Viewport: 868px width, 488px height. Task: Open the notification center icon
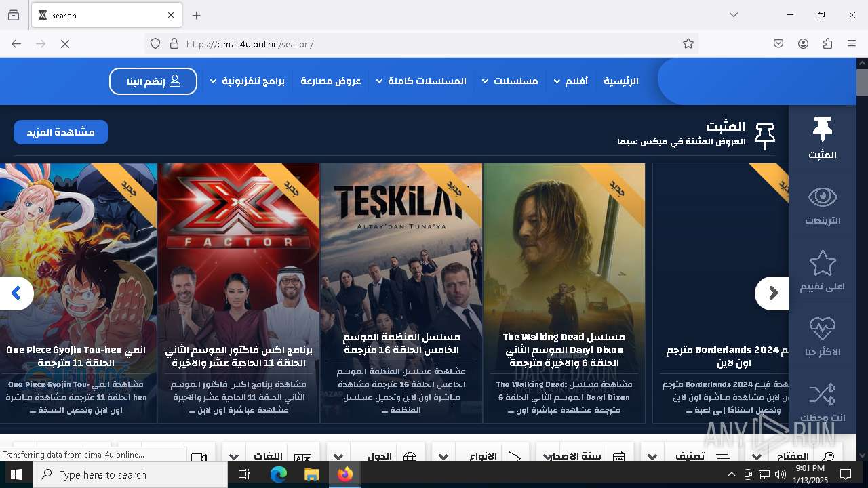point(846,474)
